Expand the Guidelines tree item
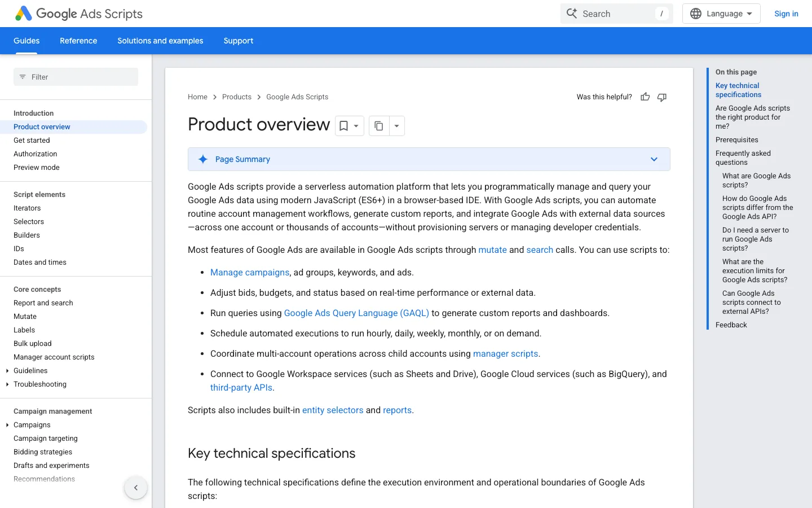812x508 pixels. coord(7,371)
